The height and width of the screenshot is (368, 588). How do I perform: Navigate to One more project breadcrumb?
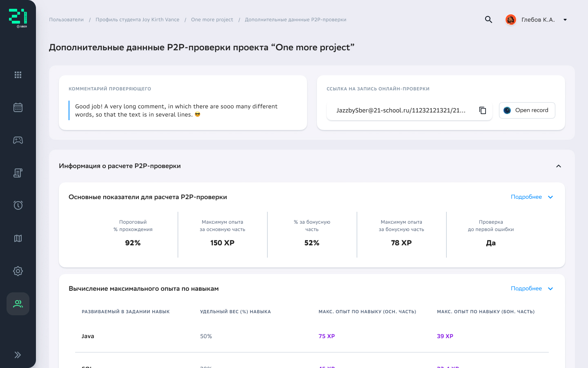pyautogui.click(x=212, y=20)
